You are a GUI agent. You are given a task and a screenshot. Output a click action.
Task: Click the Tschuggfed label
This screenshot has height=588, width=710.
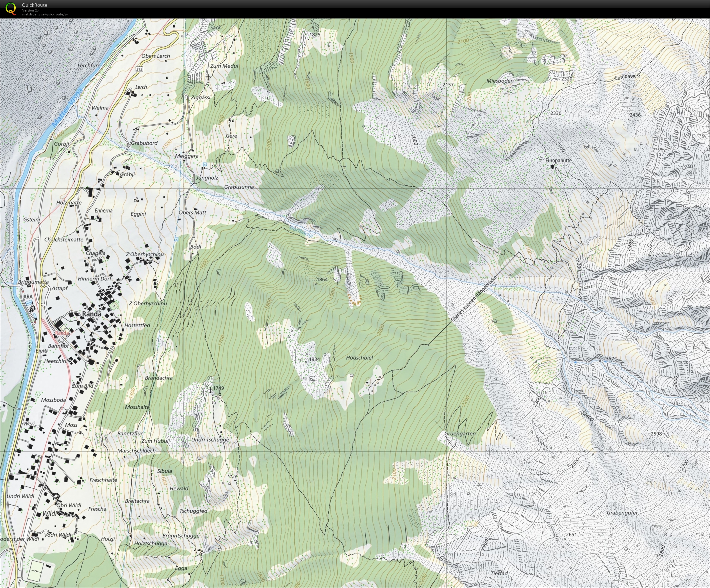click(x=194, y=511)
